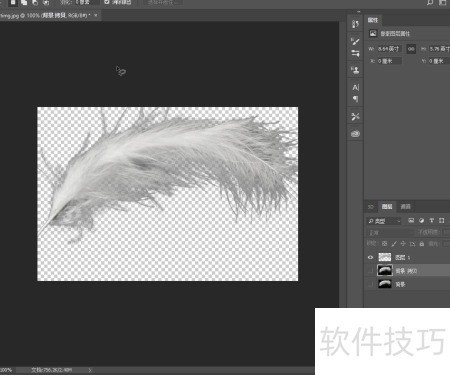This screenshot has width=450, height=375.
Task: Switch to the Channels tab
Action: pos(405,207)
